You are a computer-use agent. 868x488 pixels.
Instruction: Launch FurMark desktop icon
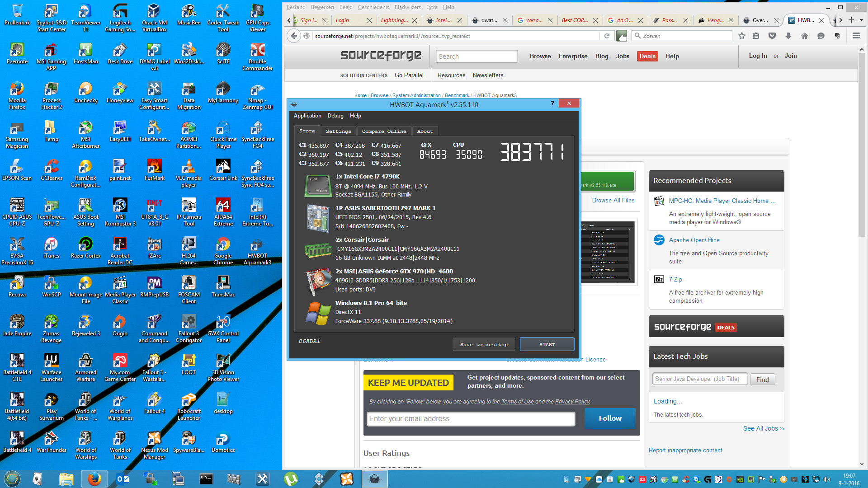pos(154,170)
